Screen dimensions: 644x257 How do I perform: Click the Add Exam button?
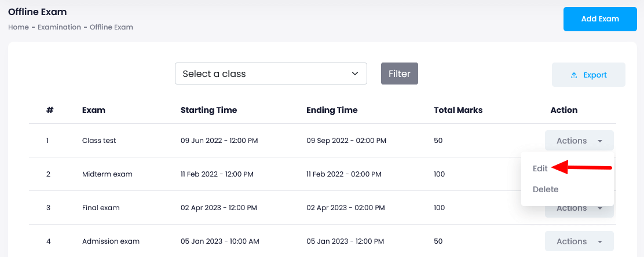point(600,19)
